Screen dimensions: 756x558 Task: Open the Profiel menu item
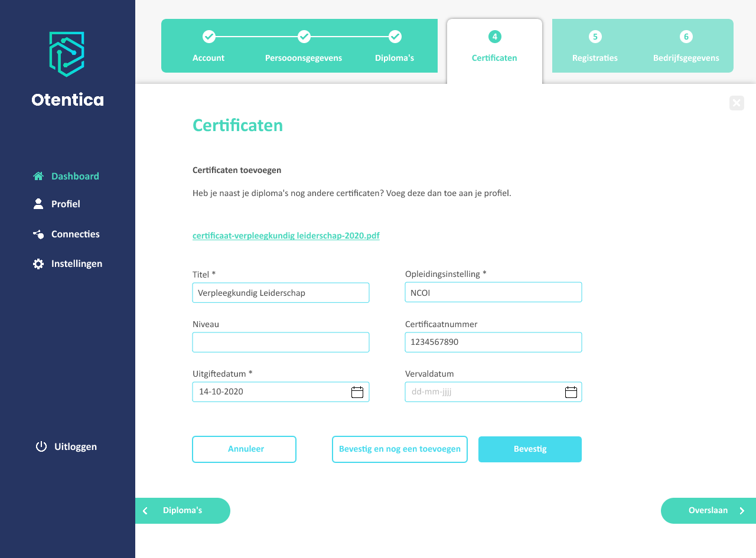[x=57, y=204]
